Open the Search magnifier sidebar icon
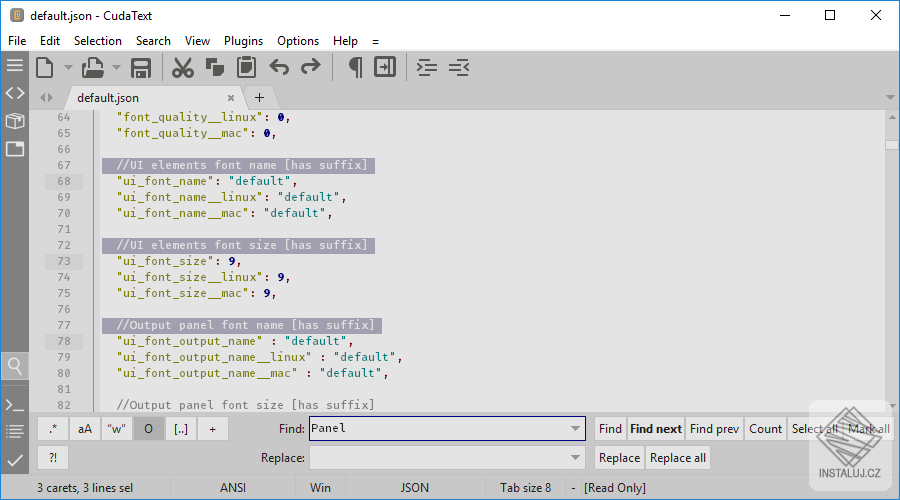900x500 pixels. click(14, 365)
